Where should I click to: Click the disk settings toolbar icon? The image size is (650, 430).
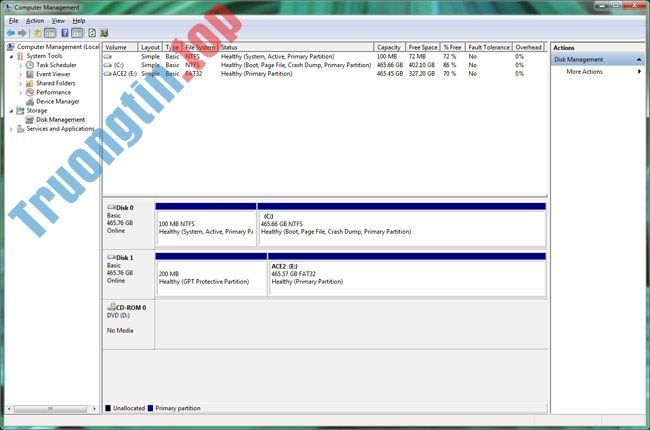(x=104, y=33)
